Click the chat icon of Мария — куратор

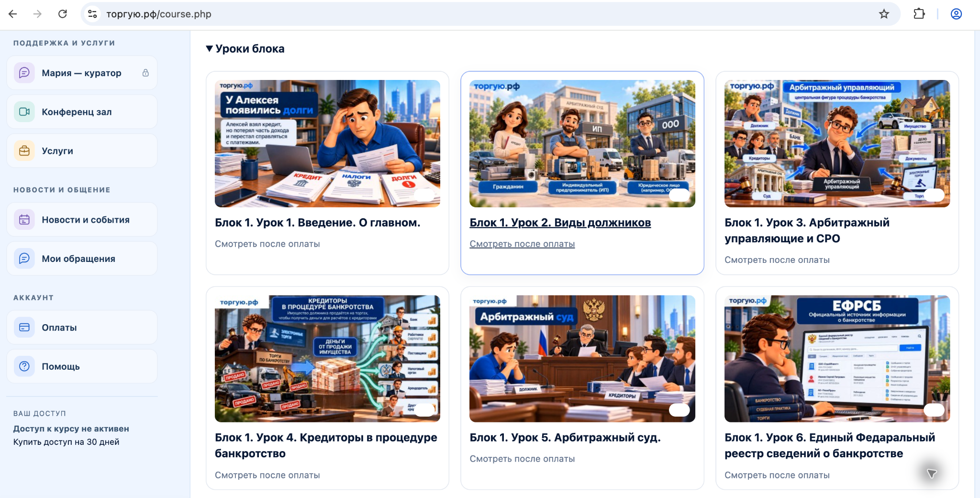[x=24, y=73]
